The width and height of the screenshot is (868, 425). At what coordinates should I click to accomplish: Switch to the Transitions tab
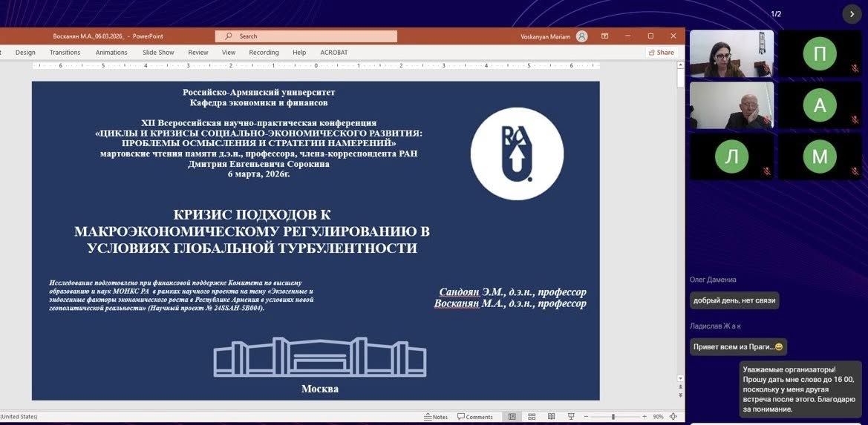tap(65, 53)
